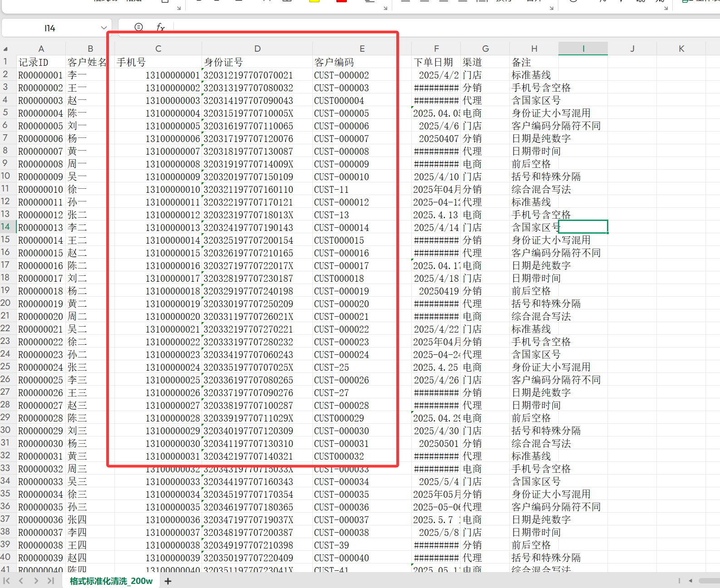
Task: Expand the Name Box dropdown arrow
Action: [x=104, y=28]
